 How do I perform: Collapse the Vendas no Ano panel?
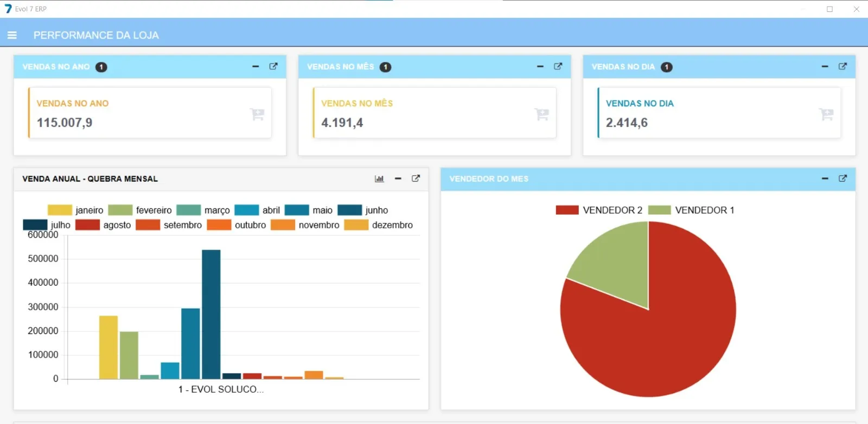[x=256, y=67]
